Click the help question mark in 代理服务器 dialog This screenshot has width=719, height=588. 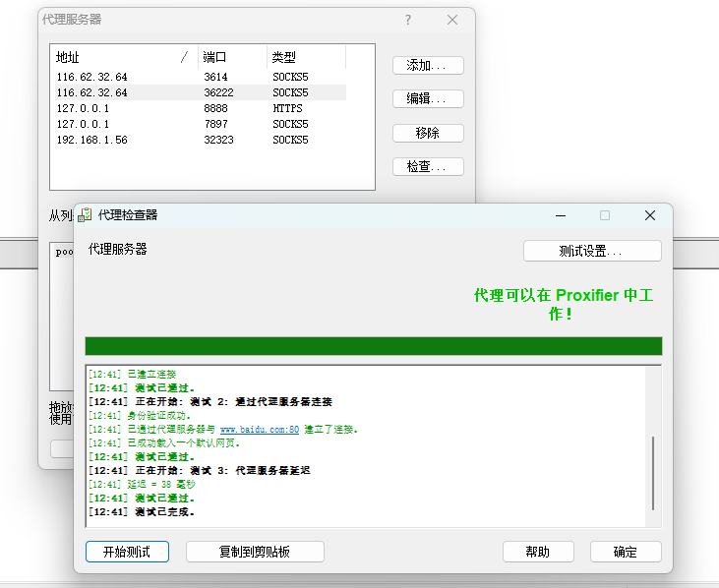408,20
